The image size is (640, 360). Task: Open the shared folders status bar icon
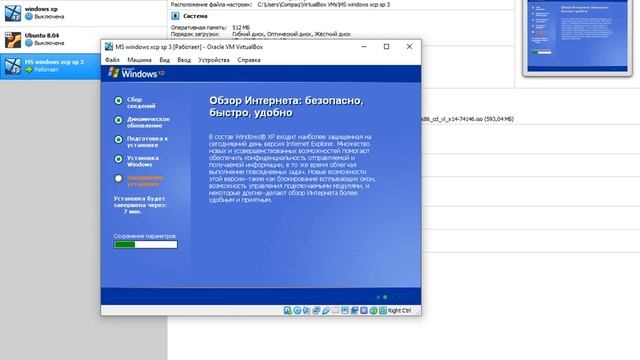pos(335,311)
